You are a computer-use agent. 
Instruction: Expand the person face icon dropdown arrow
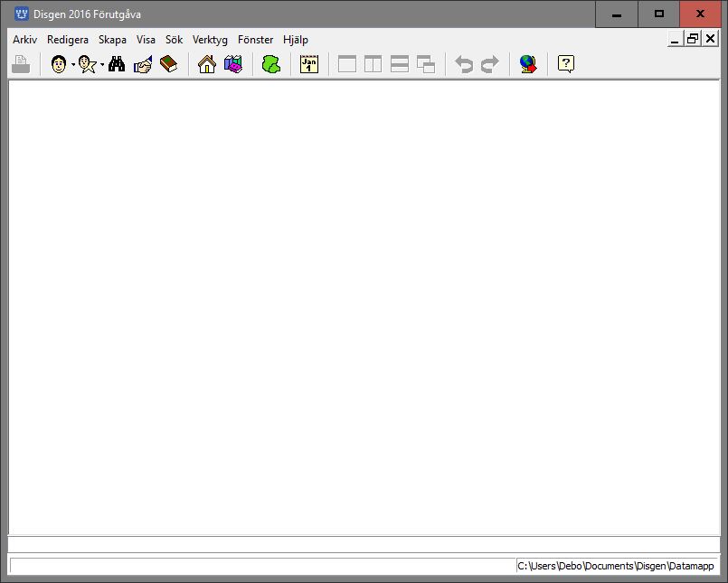[x=73, y=64]
